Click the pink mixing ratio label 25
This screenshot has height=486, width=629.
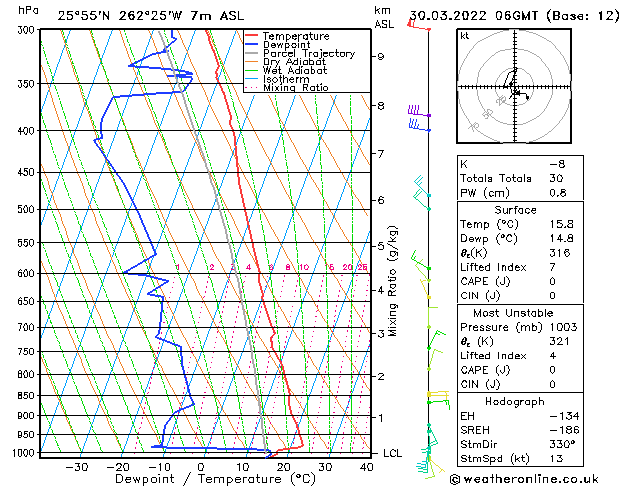pyautogui.click(x=362, y=267)
